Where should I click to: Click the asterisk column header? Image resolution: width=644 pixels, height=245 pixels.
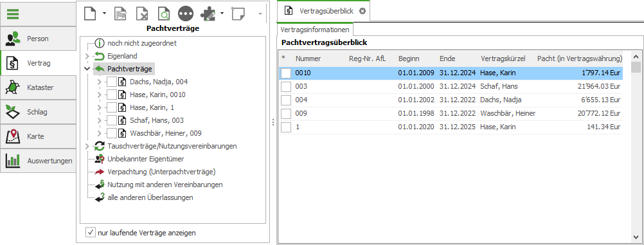click(x=283, y=59)
